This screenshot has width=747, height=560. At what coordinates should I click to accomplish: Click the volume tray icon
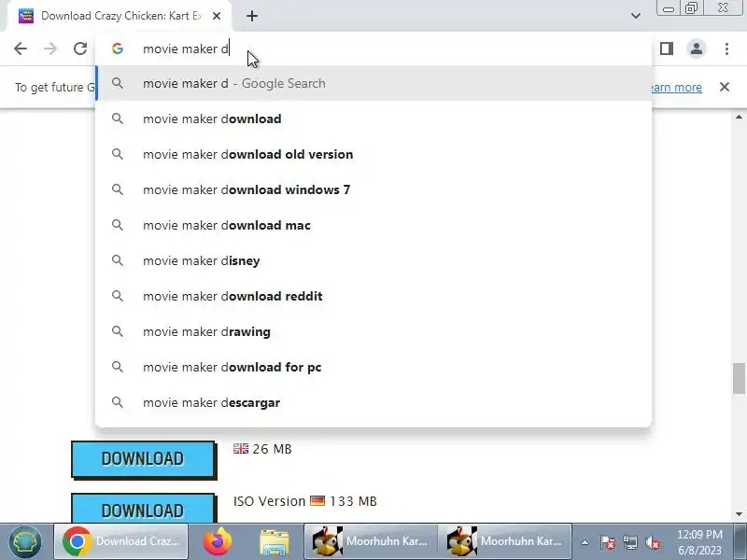point(652,542)
